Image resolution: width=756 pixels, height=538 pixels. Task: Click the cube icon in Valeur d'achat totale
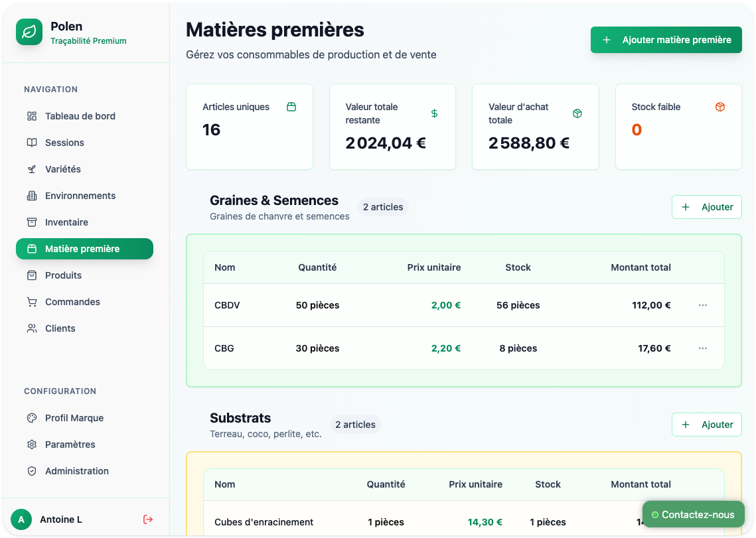[x=577, y=113]
